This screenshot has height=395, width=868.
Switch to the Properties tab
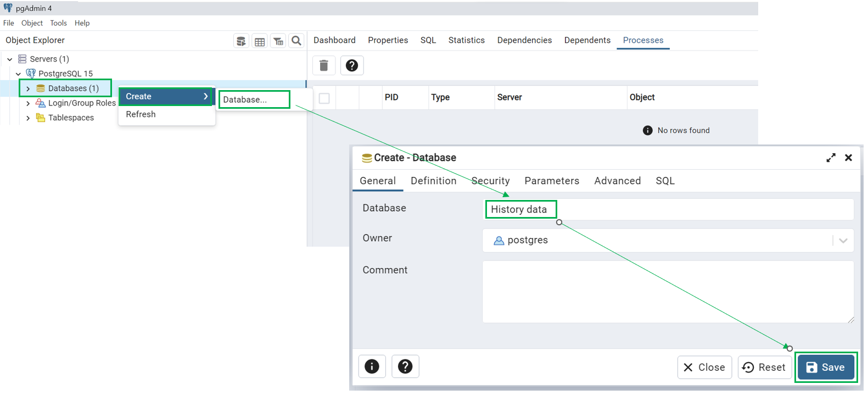[x=388, y=40]
